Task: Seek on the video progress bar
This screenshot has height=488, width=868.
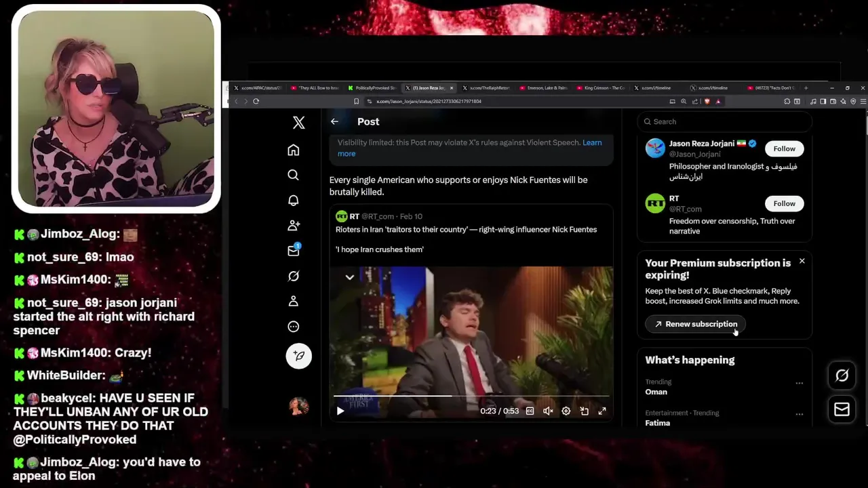Action: click(x=471, y=396)
